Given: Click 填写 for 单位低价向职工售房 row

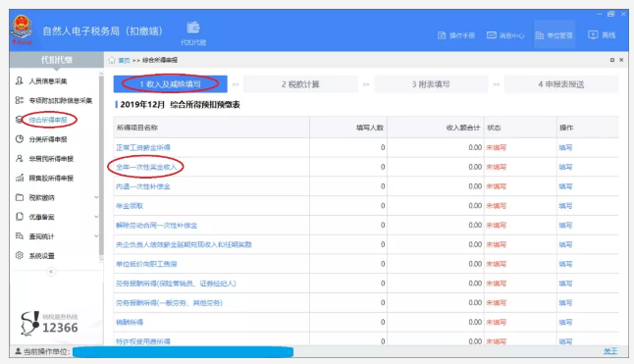Looking at the screenshot, I should [x=565, y=264].
